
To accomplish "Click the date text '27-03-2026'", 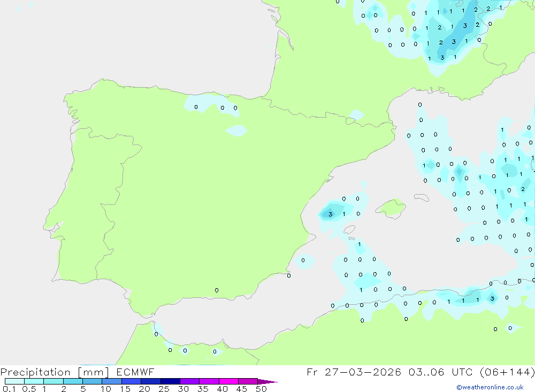I will pos(363,372).
